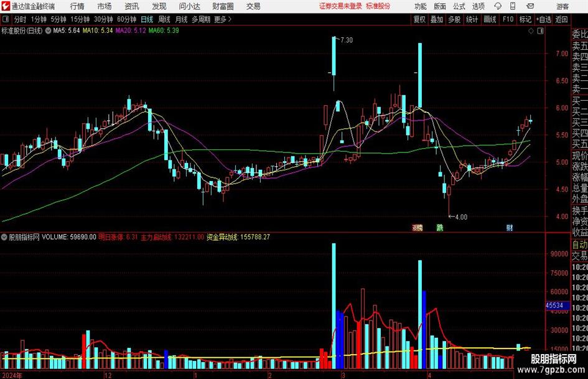Open the mobile phone icon
Viewport: 588px width, 379px height.
[513, 6]
